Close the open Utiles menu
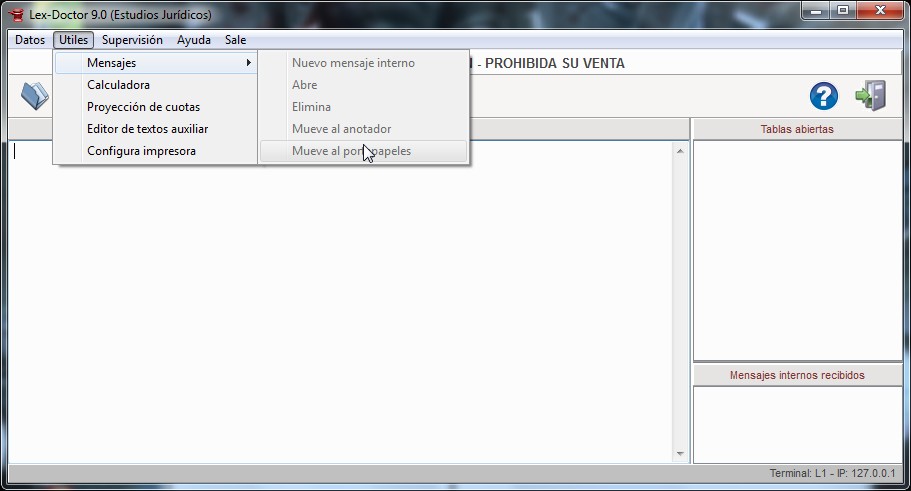This screenshot has width=911, height=491. click(x=73, y=40)
